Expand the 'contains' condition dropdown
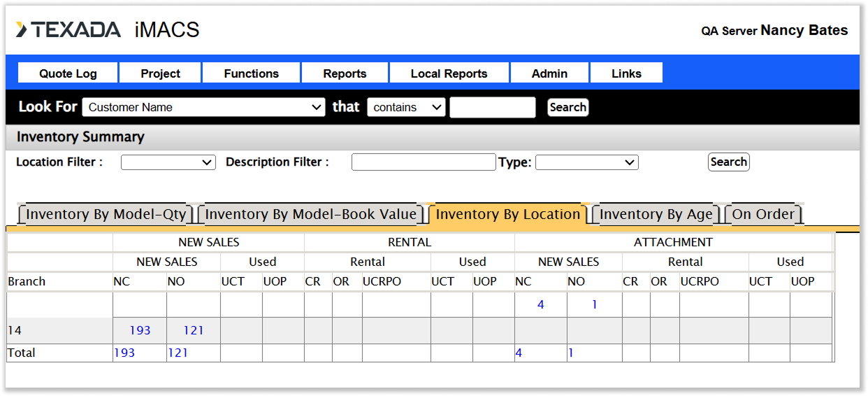This screenshot has height=396, width=868. tap(406, 107)
